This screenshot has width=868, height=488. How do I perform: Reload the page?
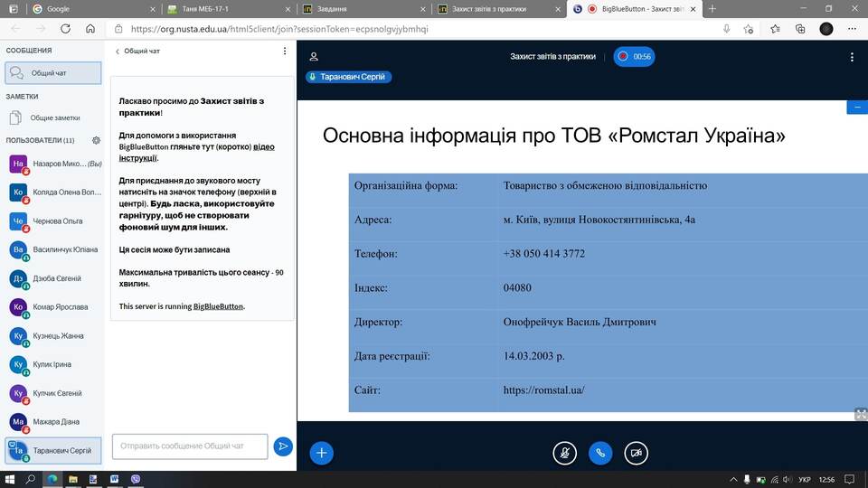point(65,29)
